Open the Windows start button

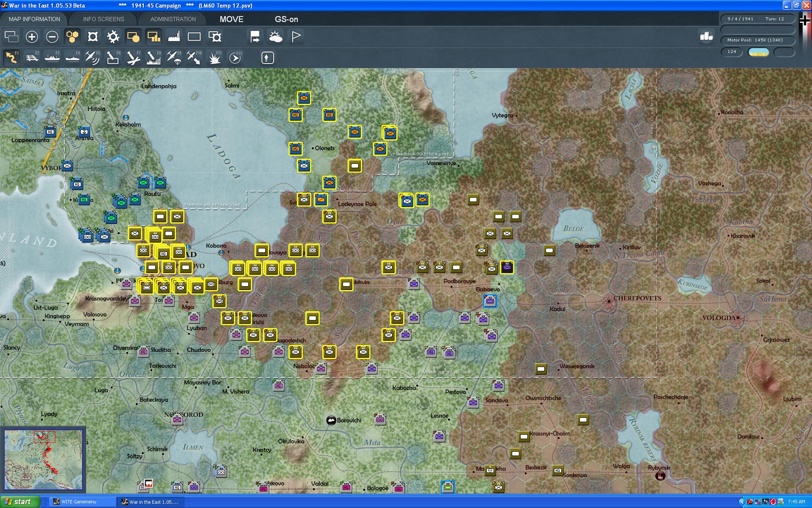point(20,502)
